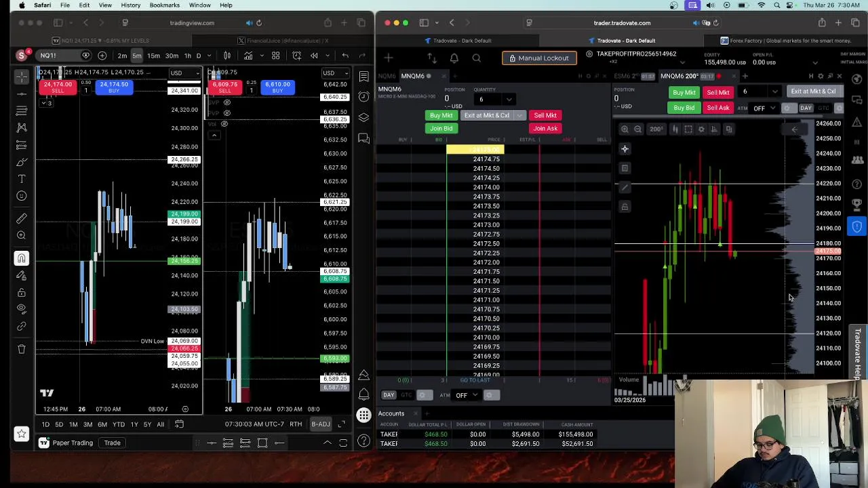Open Tradovate notifications bell icon

[x=454, y=58]
